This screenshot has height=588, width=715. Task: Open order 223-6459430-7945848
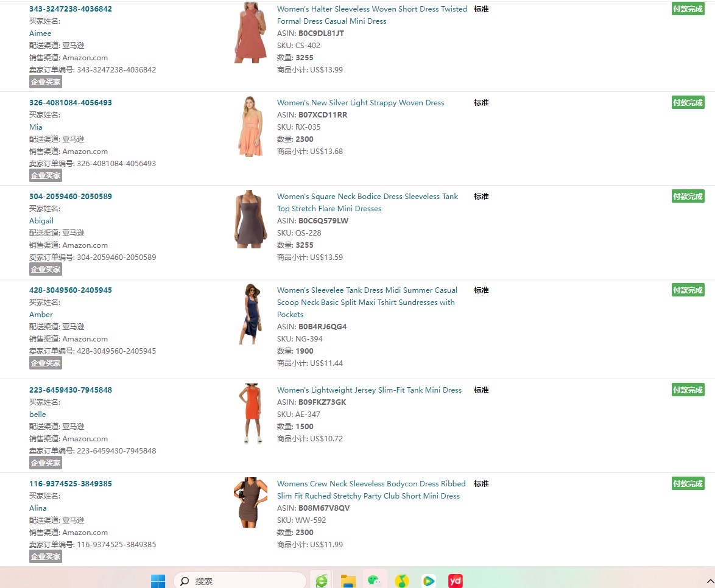pos(71,390)
